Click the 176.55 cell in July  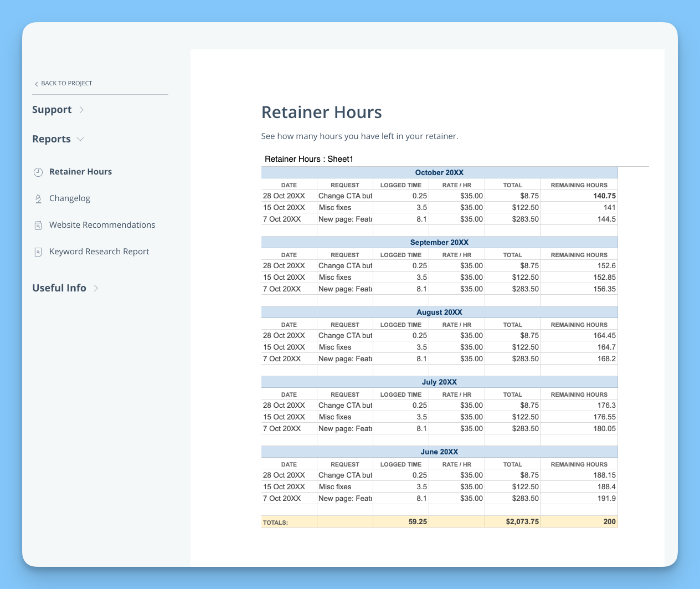579,417
